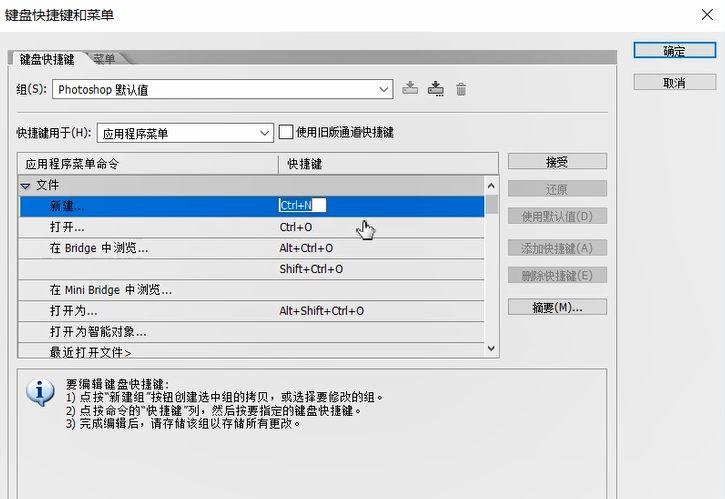Close the 键盘快捷键和菜单 dialog
This screenshot has width=725, height=499.
707,15
